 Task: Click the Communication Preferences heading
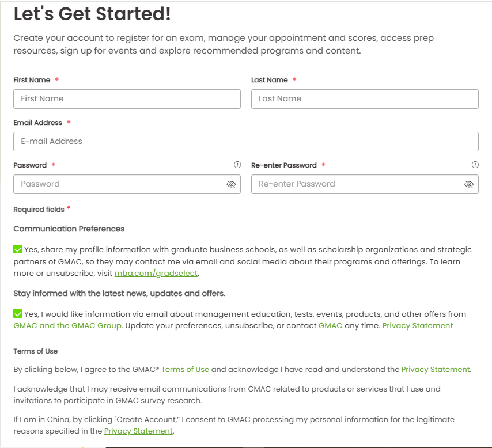pos(69,229)
